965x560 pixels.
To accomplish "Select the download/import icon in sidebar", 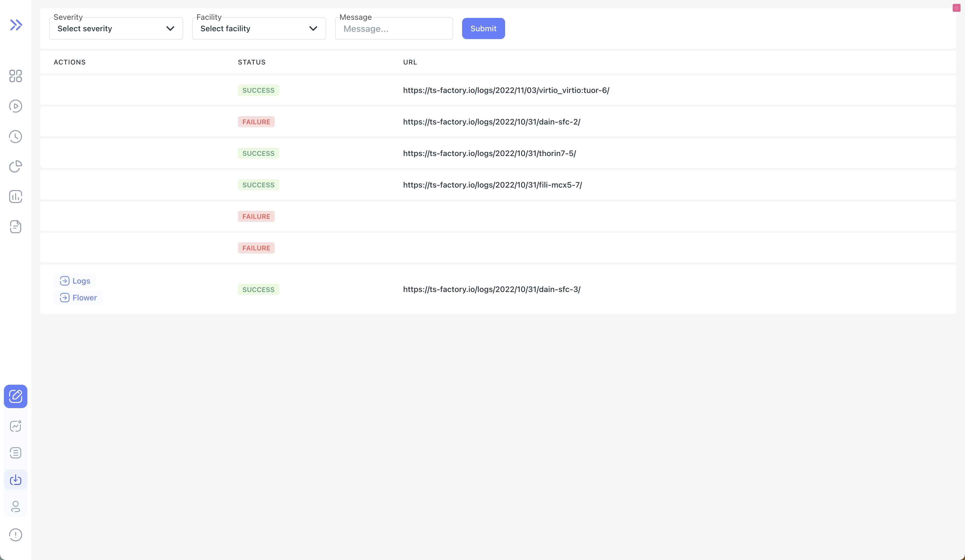I will (16, 480).
